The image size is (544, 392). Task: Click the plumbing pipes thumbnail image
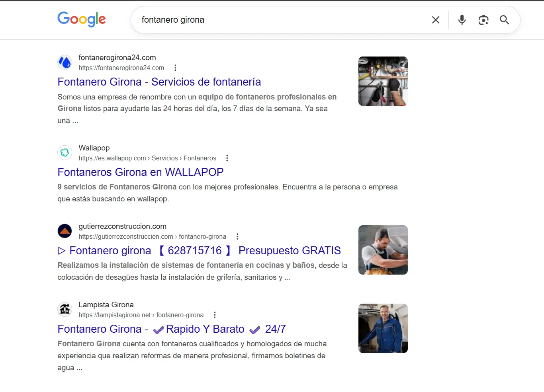(383, 81)
